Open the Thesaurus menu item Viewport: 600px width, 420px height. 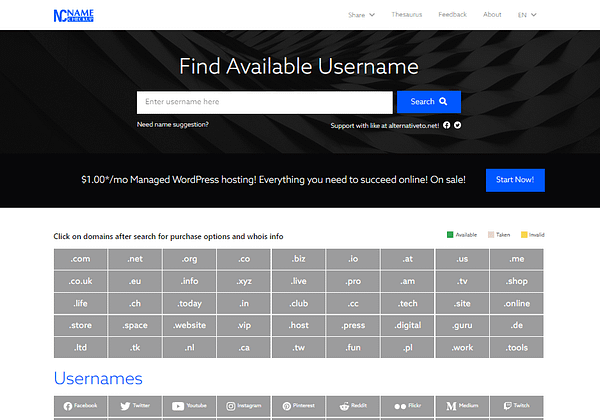tap(406, 15)
